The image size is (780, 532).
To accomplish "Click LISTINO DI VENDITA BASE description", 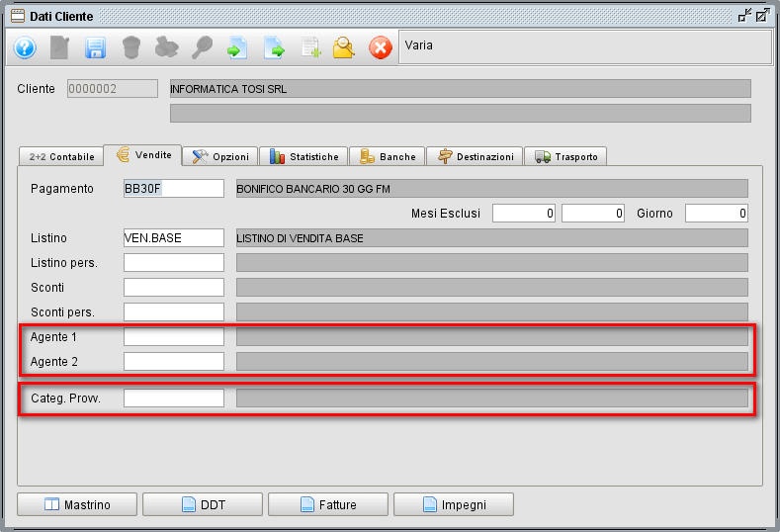I will [x=492, y=238].
